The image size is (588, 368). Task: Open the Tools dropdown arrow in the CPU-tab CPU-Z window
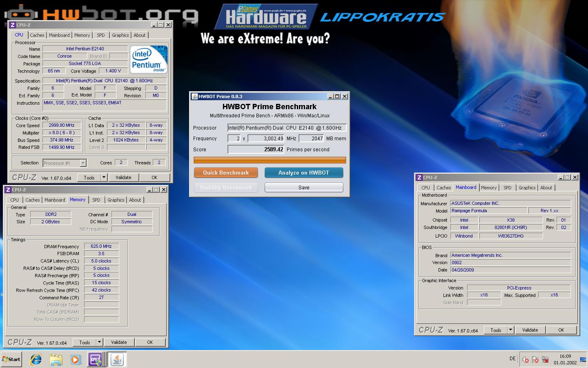(x=104, y=177)
